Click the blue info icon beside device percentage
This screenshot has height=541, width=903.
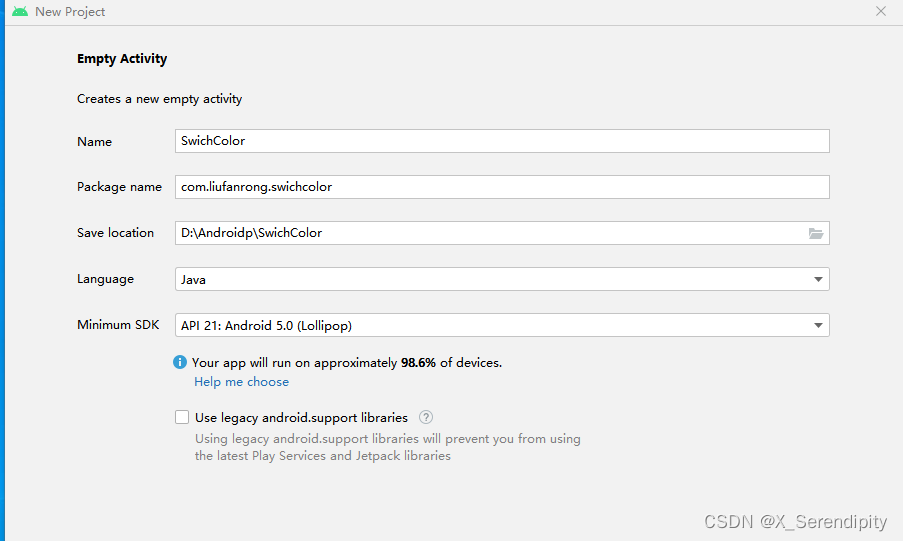point(180,362)
